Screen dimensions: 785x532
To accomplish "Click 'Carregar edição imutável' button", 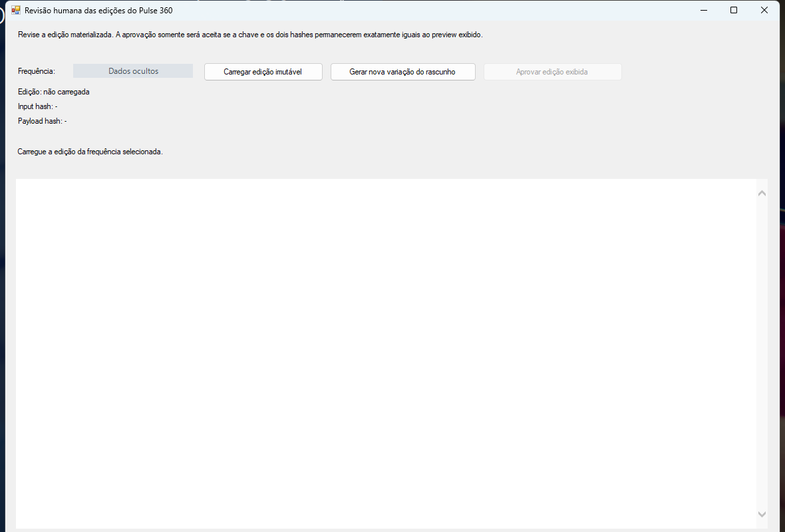I will pyautogui.click(x=263, y=72).
